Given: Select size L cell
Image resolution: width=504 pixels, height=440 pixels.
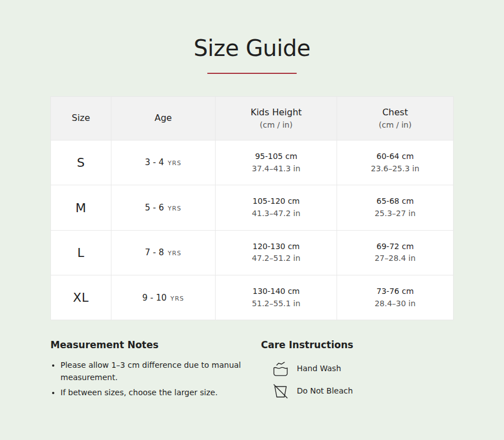Looking at the screenshot, I should pos(81,252).
